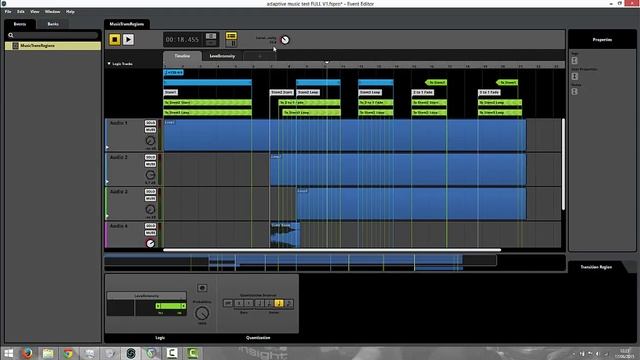Screen dimensions: 640x360
Task: Click the Audio 4 volume knob
Action: point(150,243)
